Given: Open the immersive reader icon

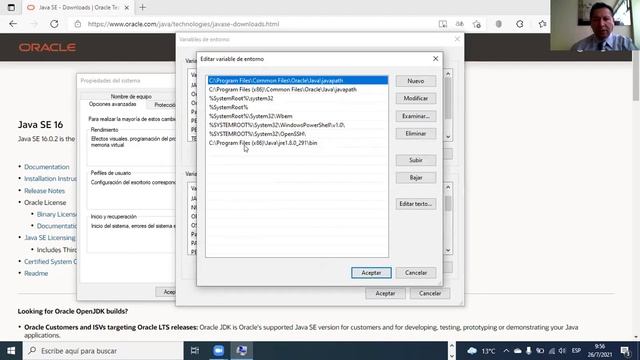Looking at the screenshot, I should pyautogui.click(x=442, y=24).
